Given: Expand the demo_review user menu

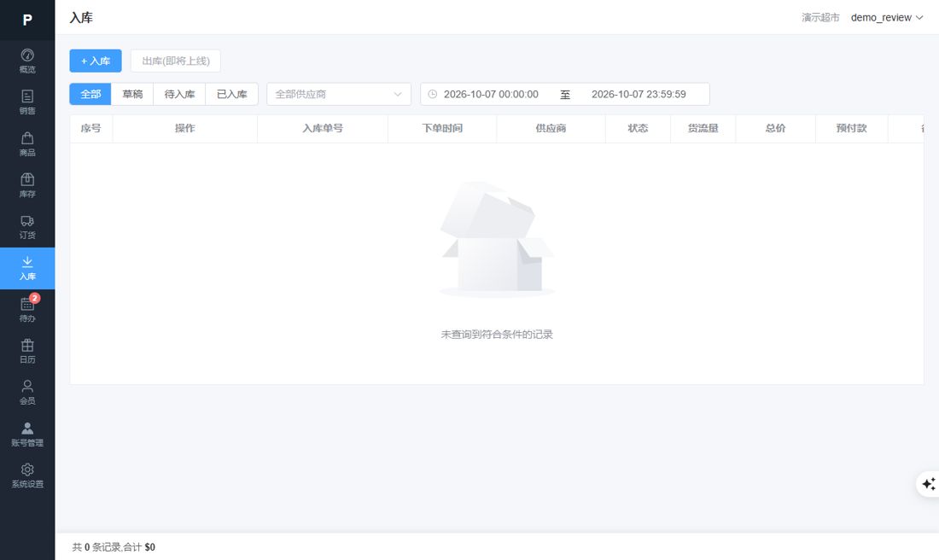Looking at the screenshot, I should (887, 17).
